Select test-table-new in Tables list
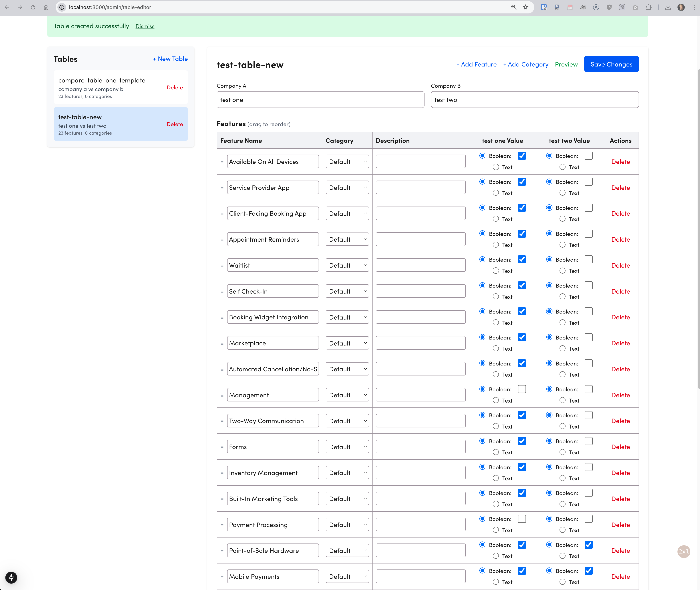The image size is (700, 590). pos(120,124)
